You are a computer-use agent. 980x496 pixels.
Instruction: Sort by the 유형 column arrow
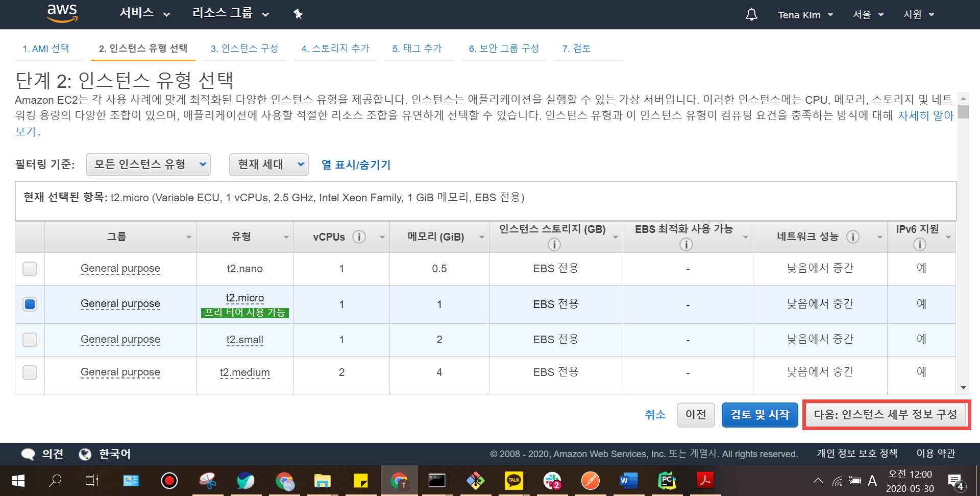coord(286,237)
